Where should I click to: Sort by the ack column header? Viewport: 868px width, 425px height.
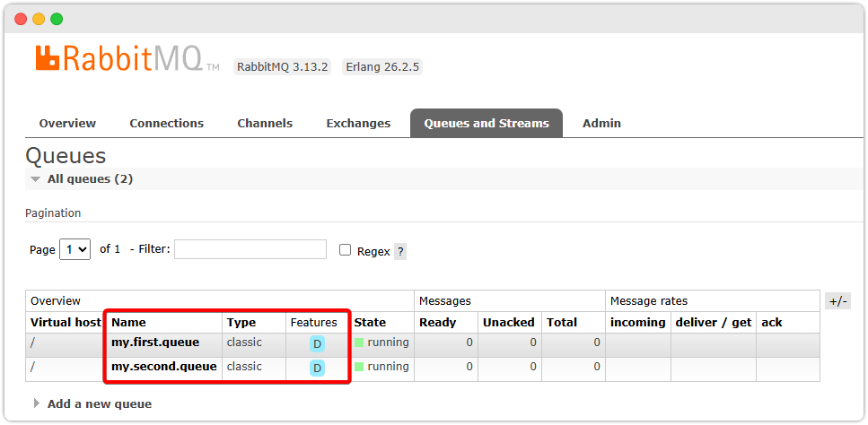pos(772,323)
